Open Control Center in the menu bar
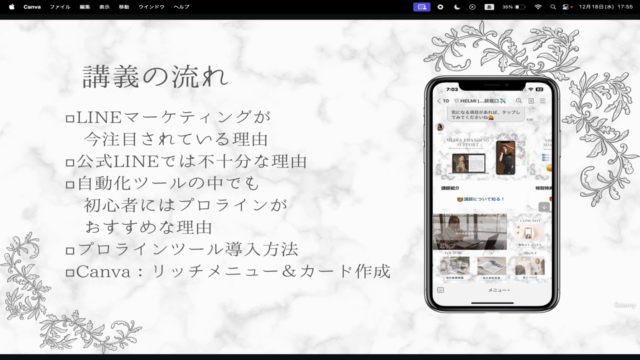Viewport: 640px width, 360px height. click(567, 7)
